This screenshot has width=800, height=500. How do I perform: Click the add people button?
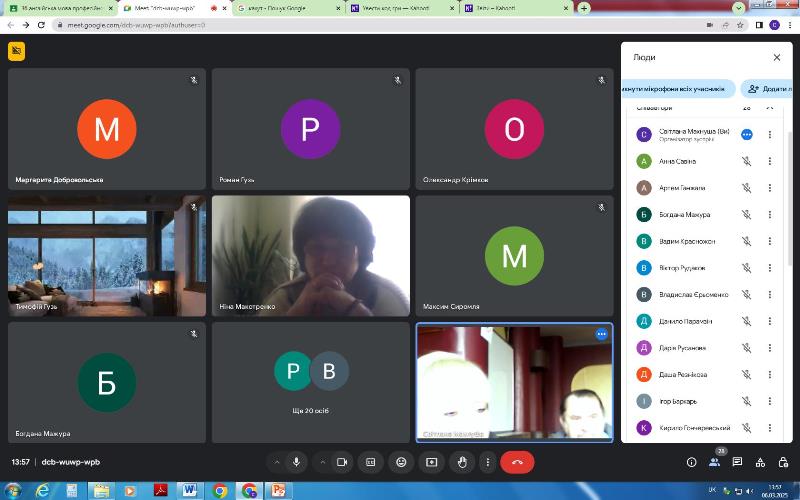(767, 89)
